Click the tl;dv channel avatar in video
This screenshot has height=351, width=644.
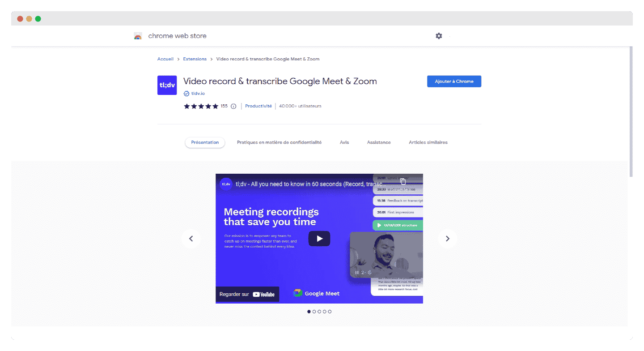pos(226,184)
